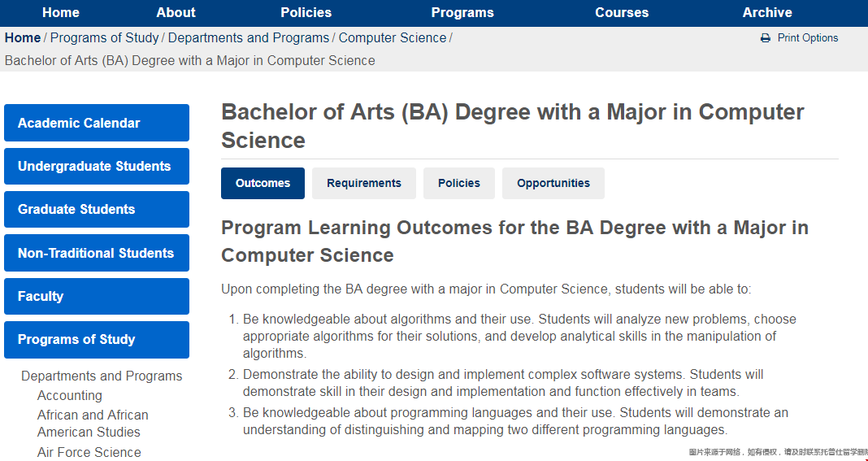The image size is (868, 461).
Task: Open Print Options link
Action: 807,38
